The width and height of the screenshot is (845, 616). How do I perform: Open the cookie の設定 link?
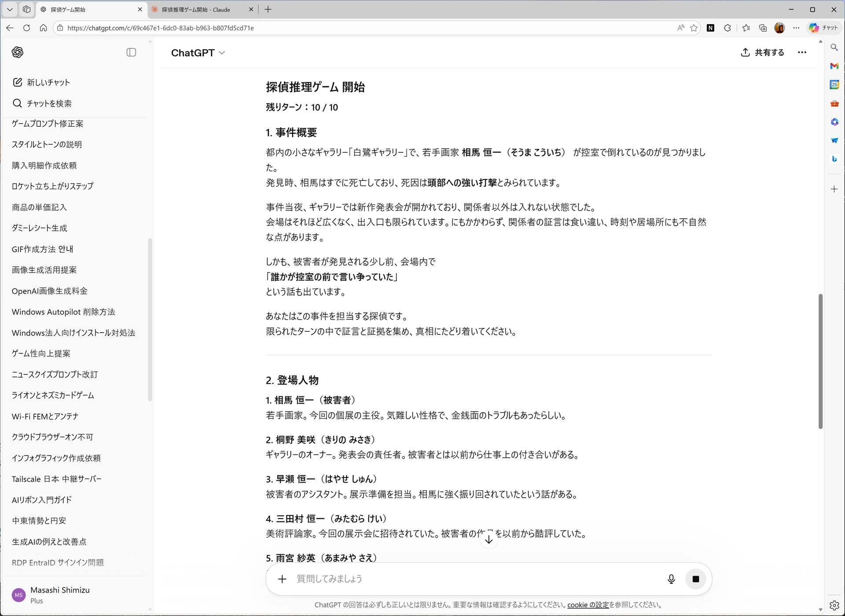click(588, 605)
